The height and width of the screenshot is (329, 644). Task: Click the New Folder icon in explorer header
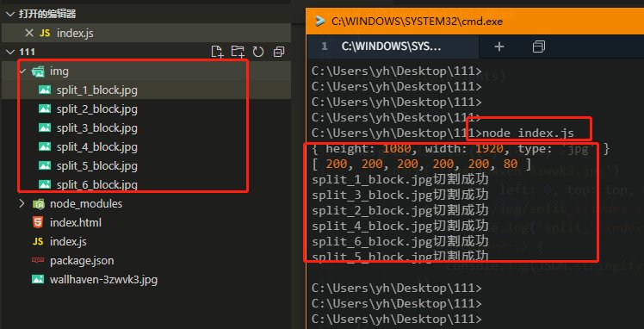point(238,52)
